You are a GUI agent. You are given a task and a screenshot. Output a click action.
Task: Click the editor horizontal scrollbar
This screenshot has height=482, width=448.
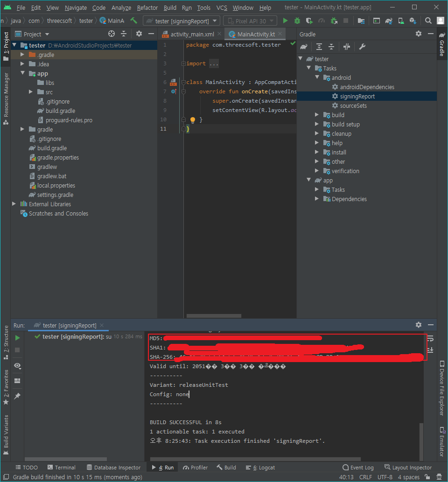pos(214,316)
